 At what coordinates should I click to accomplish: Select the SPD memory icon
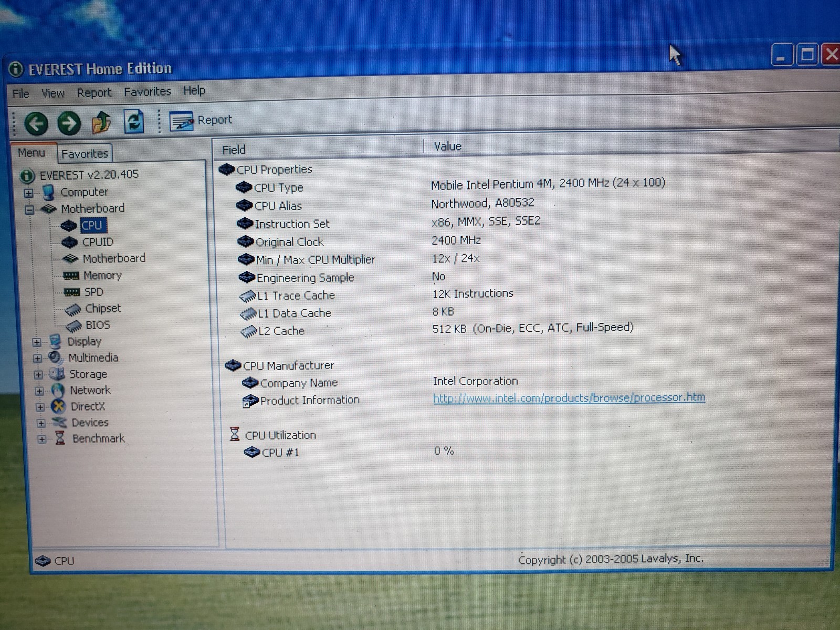[72, 292]
